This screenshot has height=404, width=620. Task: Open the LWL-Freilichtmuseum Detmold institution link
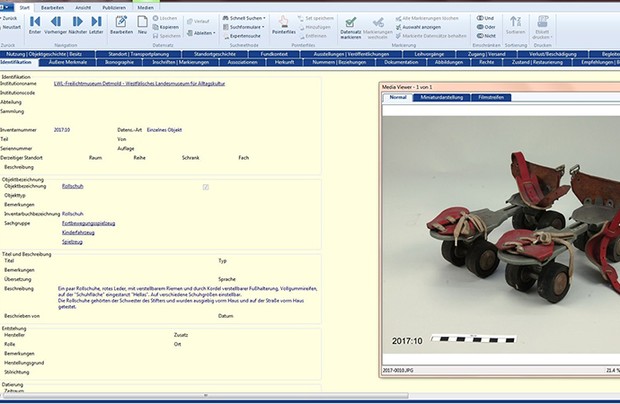[x=140, y=83]
